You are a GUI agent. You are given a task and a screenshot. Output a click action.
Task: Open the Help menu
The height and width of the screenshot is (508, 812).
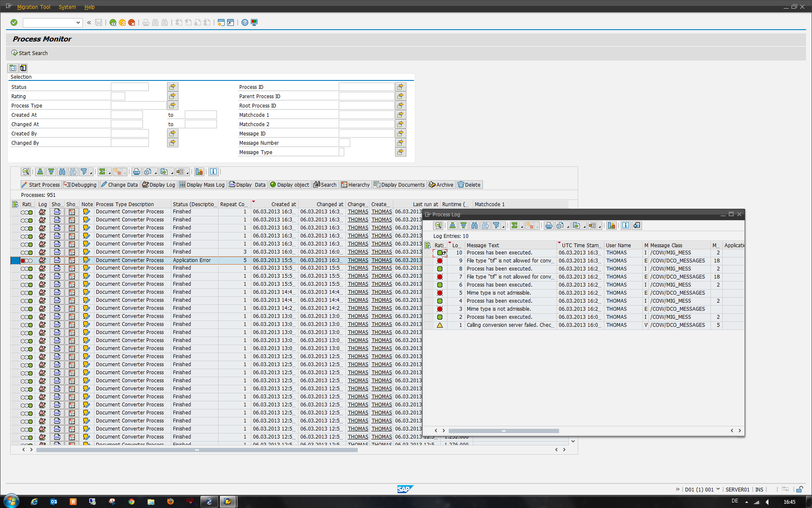tap(90, 7)
